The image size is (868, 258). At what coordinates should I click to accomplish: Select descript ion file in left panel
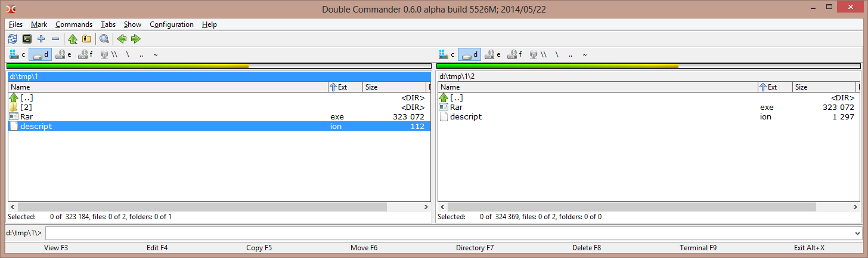tap(219, 126)
